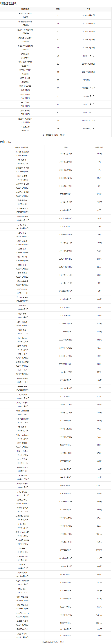Click 乔治·伯利 in the history table

(x=22, y=306)
